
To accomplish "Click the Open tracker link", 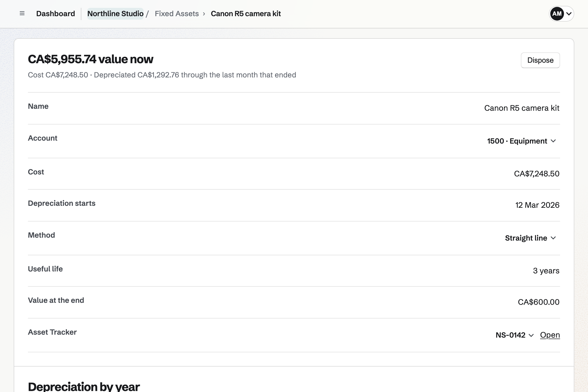I will pyautogui.click(x=550, y=335).
